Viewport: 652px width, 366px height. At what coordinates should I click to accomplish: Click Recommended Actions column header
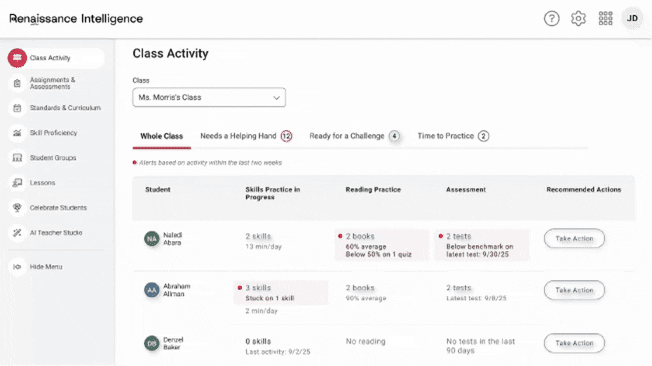point(583,190)
